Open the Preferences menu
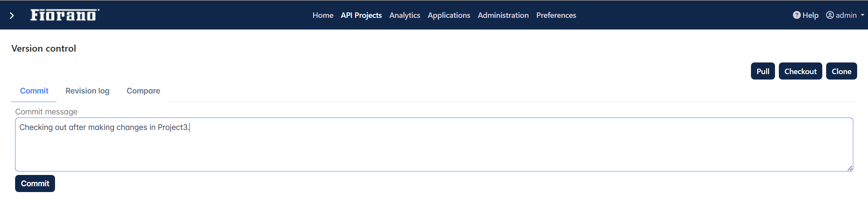This screenshot has height=206, width=868. coord(556,15)
